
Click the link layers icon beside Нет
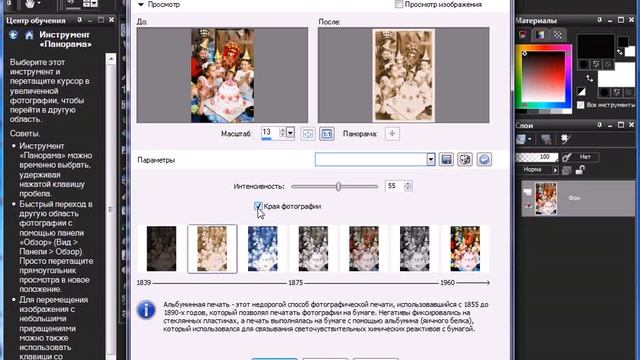[x=567, y=157]
